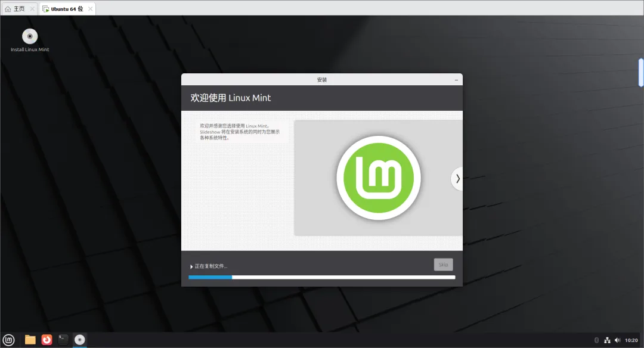
Task: Launch the Files folder icon in taskbar
Action: coord(30,340)
